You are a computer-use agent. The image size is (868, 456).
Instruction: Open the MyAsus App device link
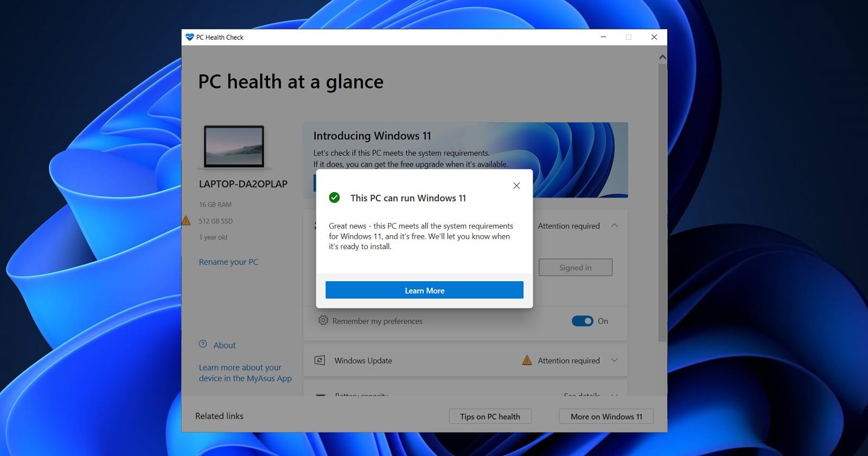tap(245, 373)
